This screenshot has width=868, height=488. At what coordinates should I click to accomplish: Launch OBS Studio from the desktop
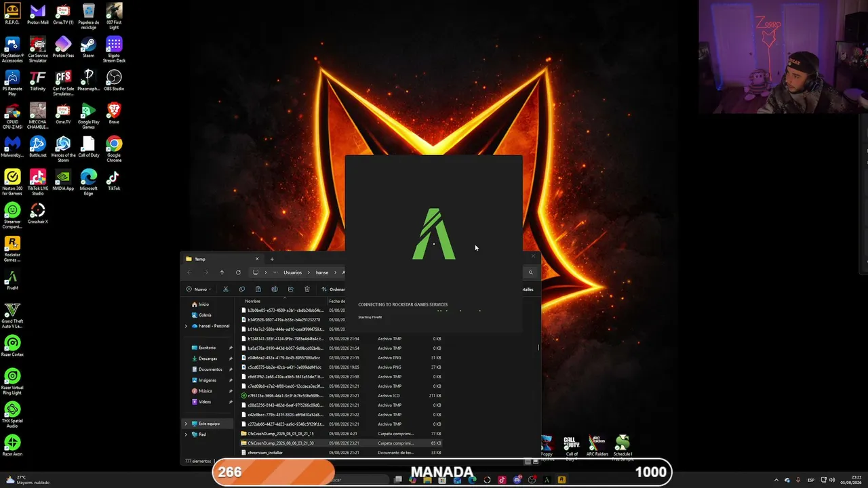(x=114, y=80)
